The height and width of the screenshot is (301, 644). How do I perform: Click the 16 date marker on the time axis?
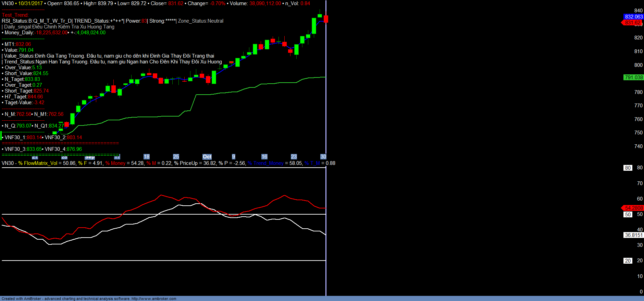(x=264, y=157)
